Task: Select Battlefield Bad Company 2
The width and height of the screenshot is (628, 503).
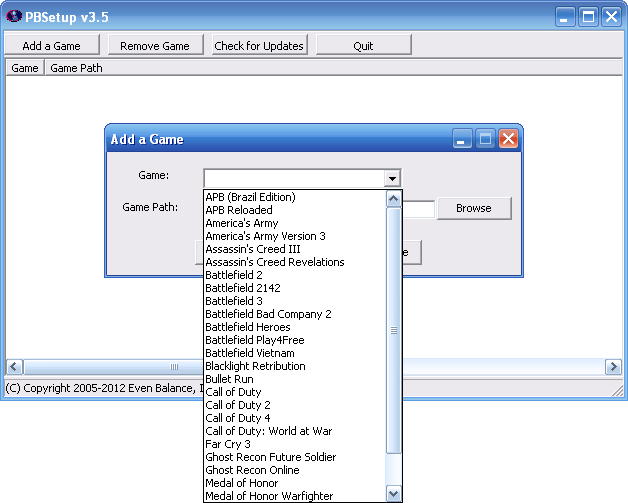Action: [x=295, y=314]
